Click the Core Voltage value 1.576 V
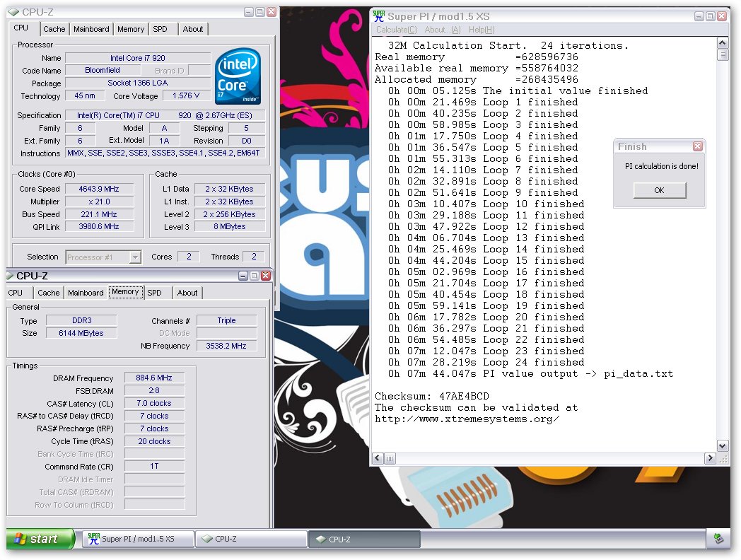The width and height of the screenshot is (741, 560). (x=186, y=95)
